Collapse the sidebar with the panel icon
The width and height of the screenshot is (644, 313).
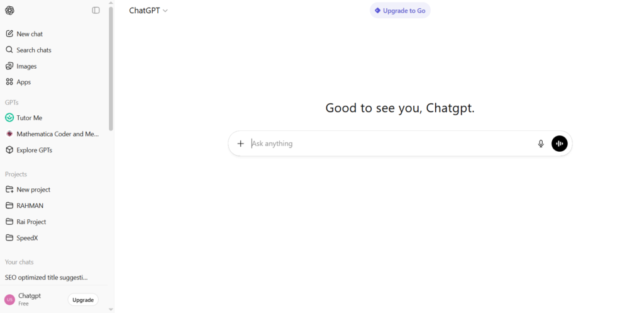96,10
